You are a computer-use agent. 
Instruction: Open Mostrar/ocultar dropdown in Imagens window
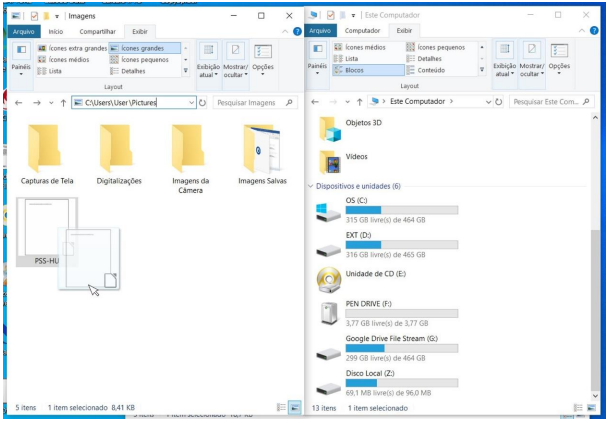tap(235, 60)
